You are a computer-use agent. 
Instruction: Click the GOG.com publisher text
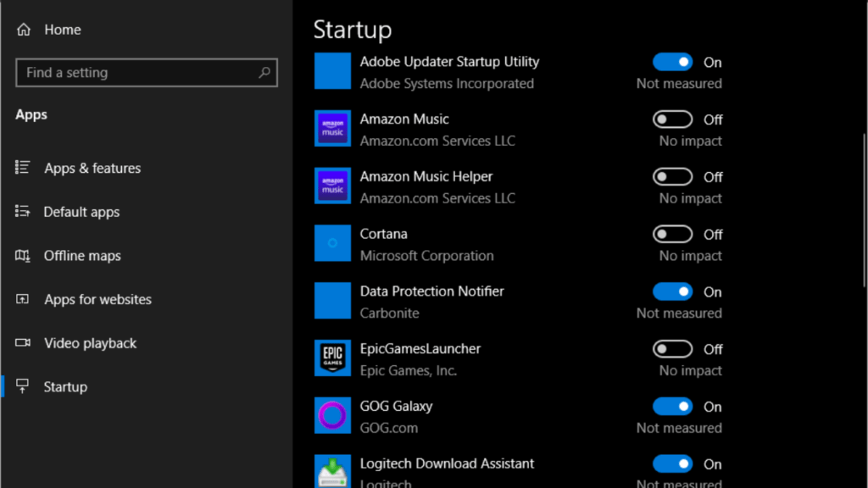[388, 428]
